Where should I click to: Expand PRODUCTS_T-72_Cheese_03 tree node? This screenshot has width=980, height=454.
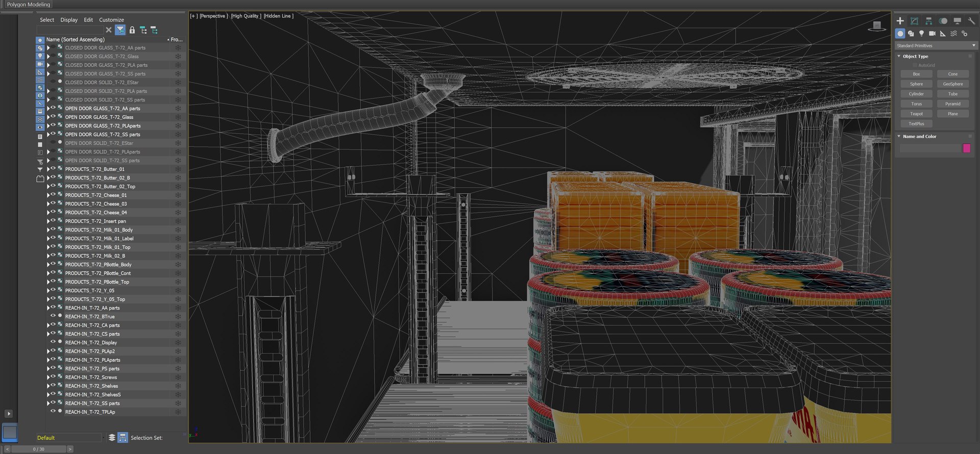(x=48, y=204)
